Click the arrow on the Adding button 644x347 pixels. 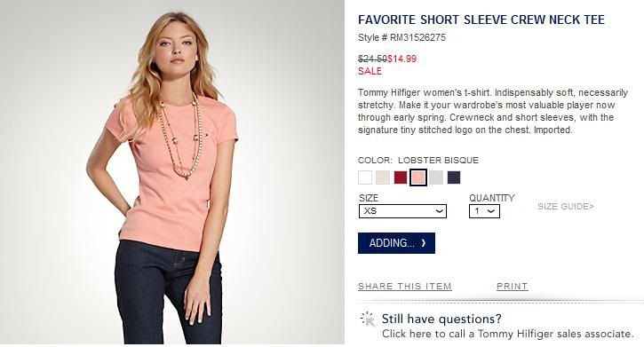coord(424,243)
